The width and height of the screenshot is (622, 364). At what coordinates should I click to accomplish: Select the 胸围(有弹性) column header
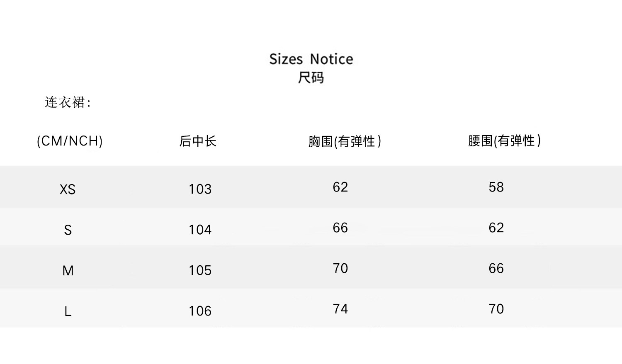(x=345, y=141)
